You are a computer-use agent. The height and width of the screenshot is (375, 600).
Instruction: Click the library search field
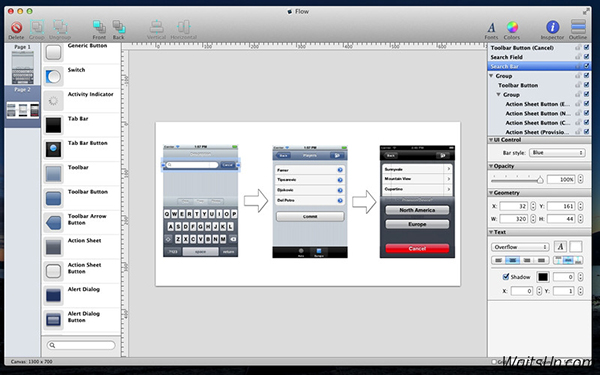click(81, 345)
